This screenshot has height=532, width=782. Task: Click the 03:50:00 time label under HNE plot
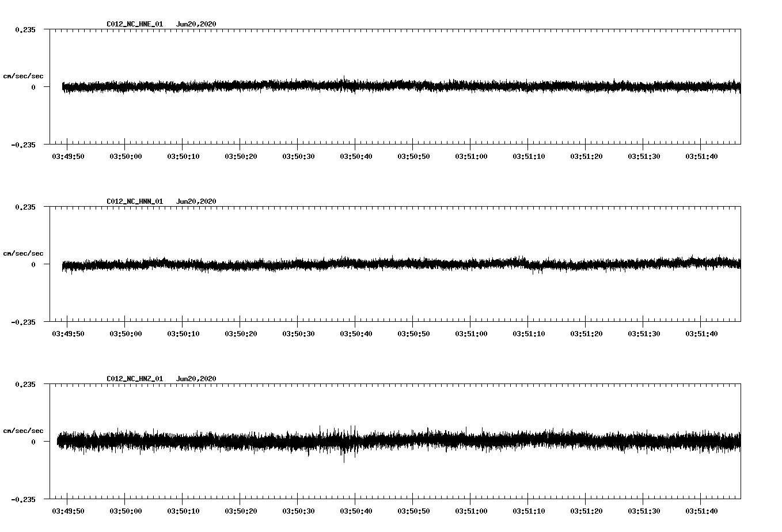pos(126,157)
